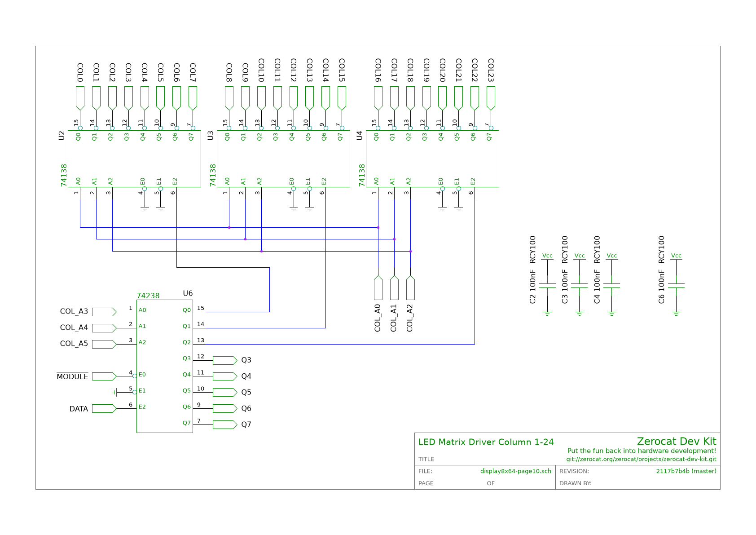
Task: Select the COL_A4 input port symbol
Action: [x=104, y=328]
